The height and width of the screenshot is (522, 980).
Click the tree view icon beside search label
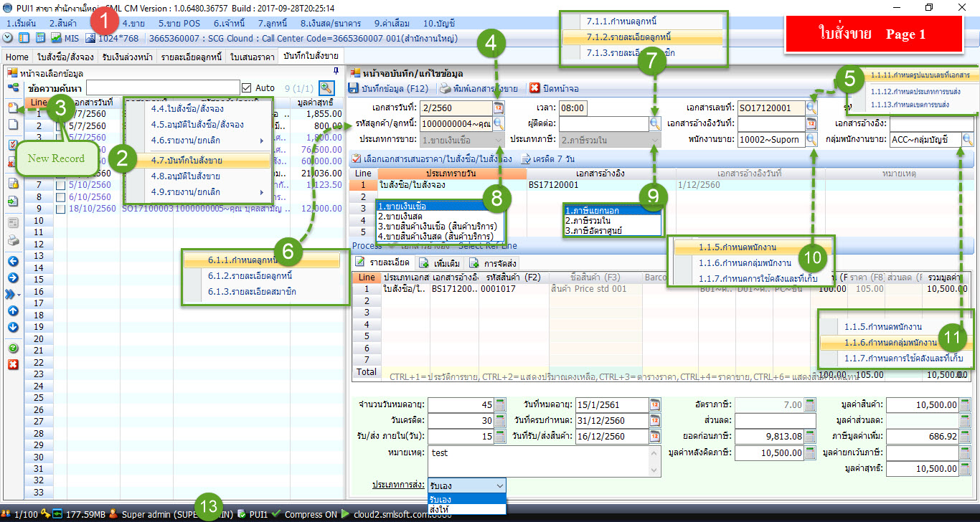(13, 87)
